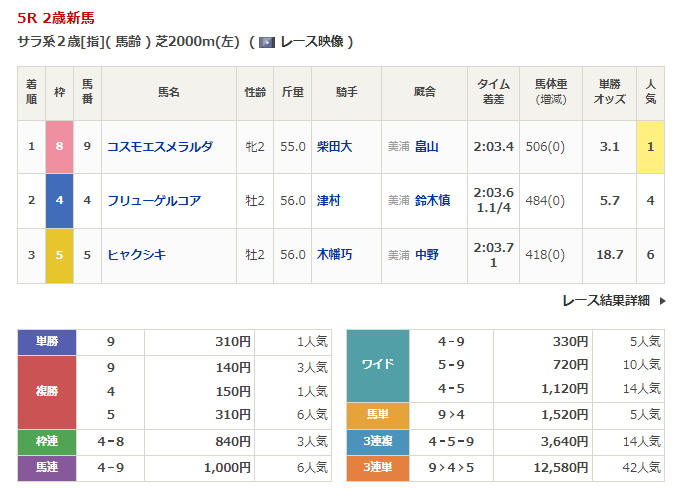This screenshot has height=489, width=681.
Task: Click the race video icon
Action: 266,42
